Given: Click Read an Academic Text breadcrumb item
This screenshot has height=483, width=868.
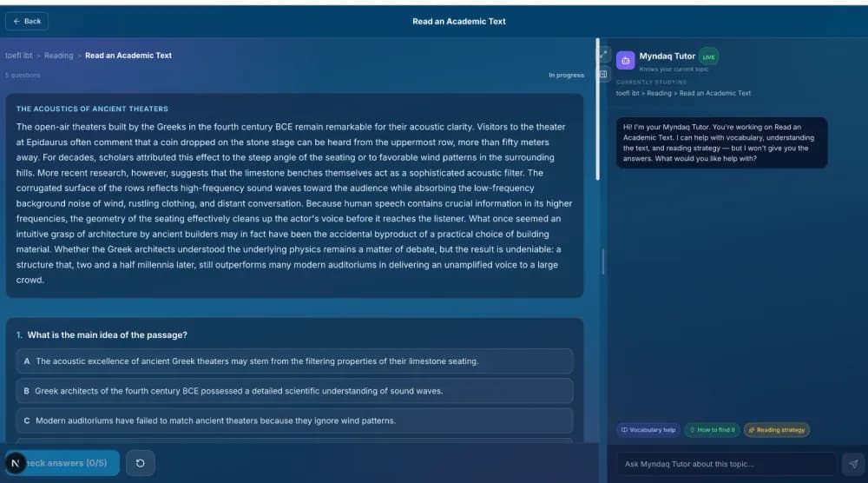Looking at the screenshot, I should [128, 56].
